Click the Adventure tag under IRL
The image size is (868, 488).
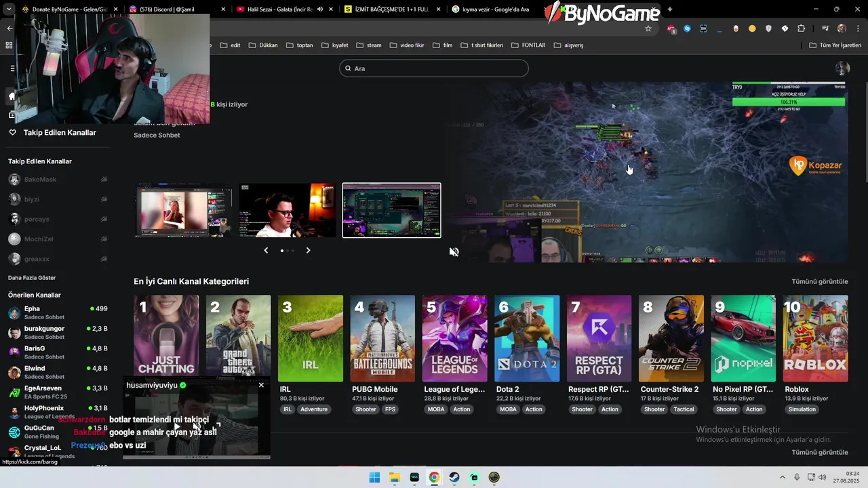coord(314,409)
